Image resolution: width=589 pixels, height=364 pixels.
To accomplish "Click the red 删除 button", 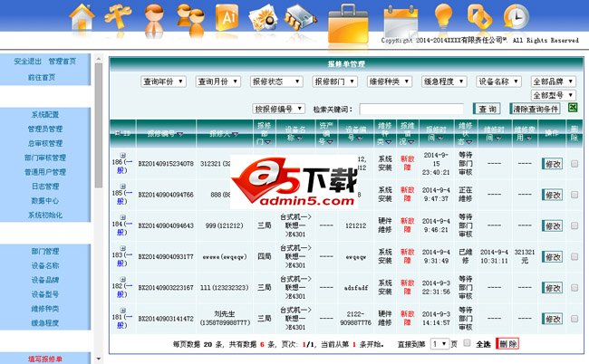I will click(507, 344).
